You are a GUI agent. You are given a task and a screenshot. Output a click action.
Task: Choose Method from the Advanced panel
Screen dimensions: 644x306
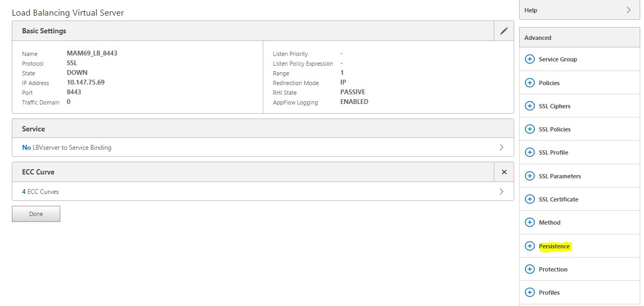coord(549,222)
